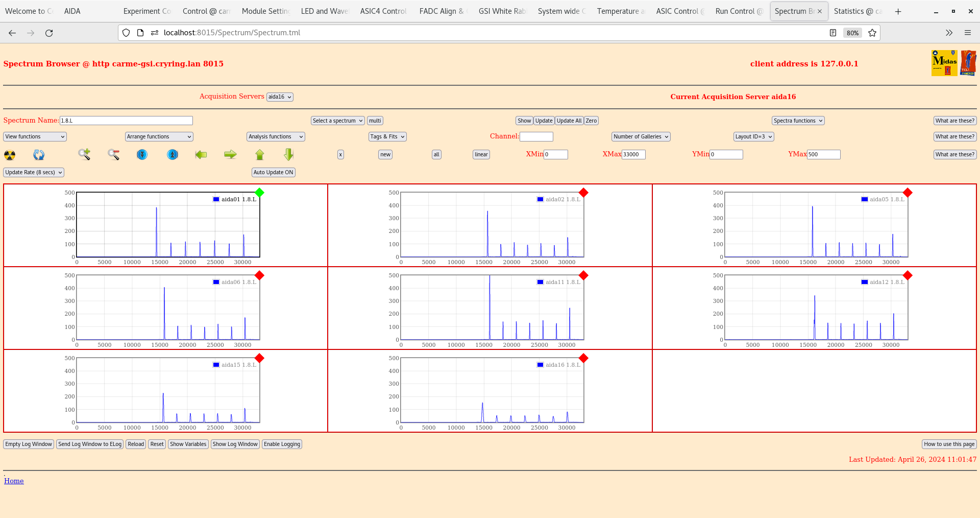980x518 pixels.
Task: Click the Spectrum Name input field
Action: click(x=126, y=121)
